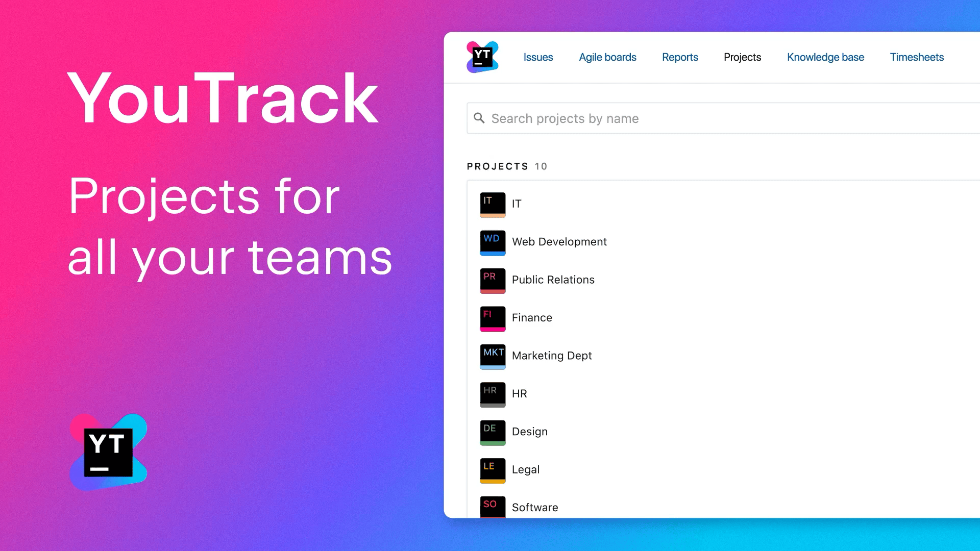Select the HR project icon
Screen dimensions: 980x551
pos(493,393)
